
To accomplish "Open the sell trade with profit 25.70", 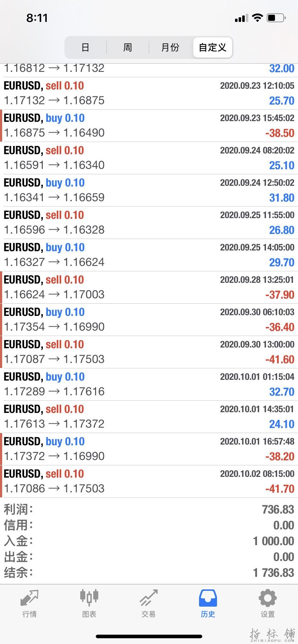I will pos(149,93).
